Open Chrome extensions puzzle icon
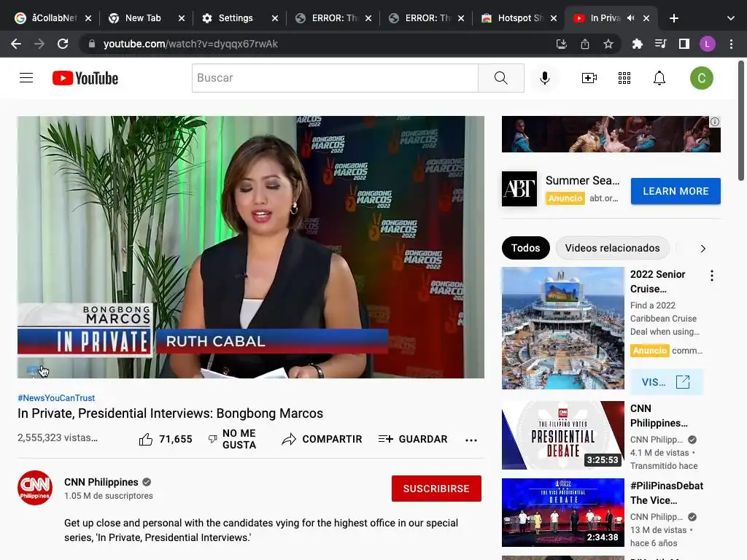Viewport: 747px width, 560px height. click(x=637, y=44)
